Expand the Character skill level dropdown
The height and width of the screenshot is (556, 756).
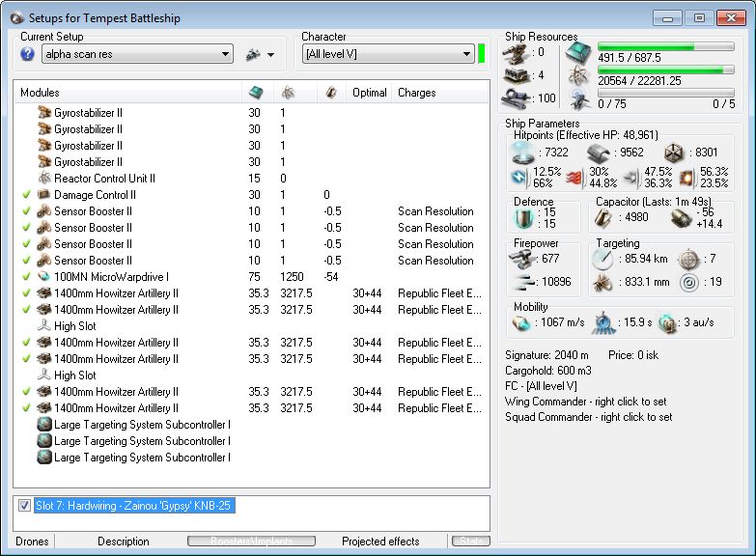tap(466, 54)
